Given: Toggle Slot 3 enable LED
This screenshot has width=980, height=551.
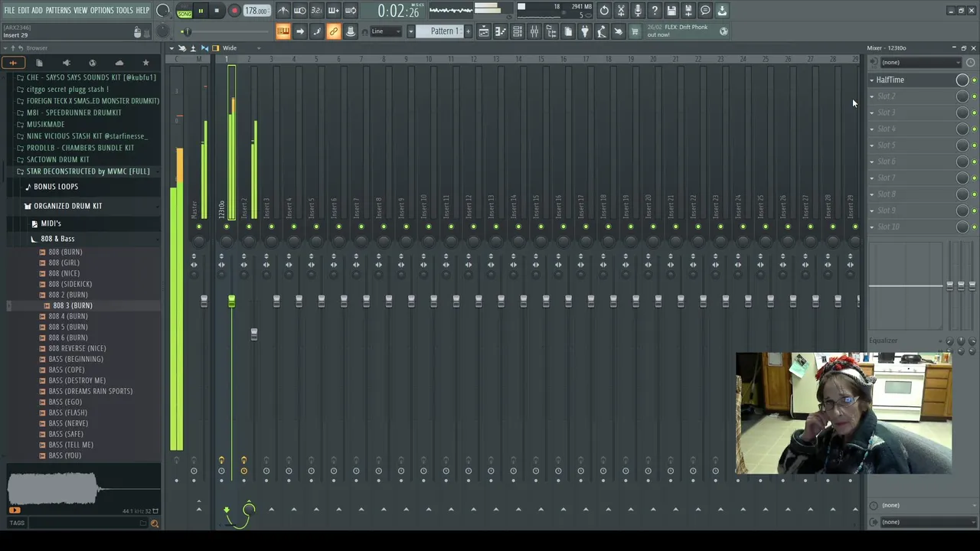Looking at the screenshot, I should [x=974, y=113].
